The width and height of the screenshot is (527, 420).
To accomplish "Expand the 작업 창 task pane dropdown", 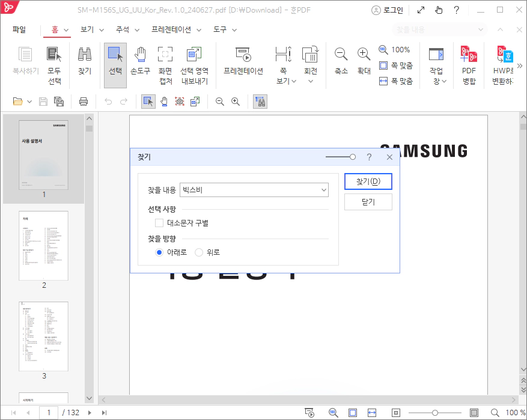I will click(444, 81).
